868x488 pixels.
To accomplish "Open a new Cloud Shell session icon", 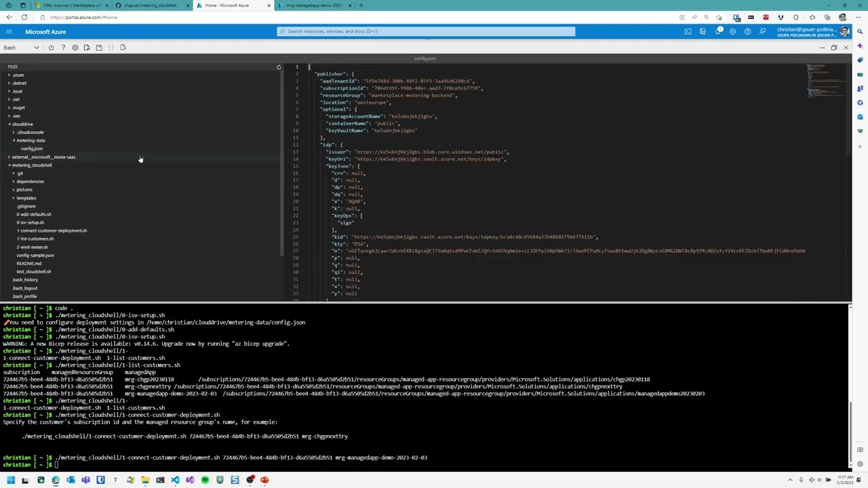I will point(99,47).
